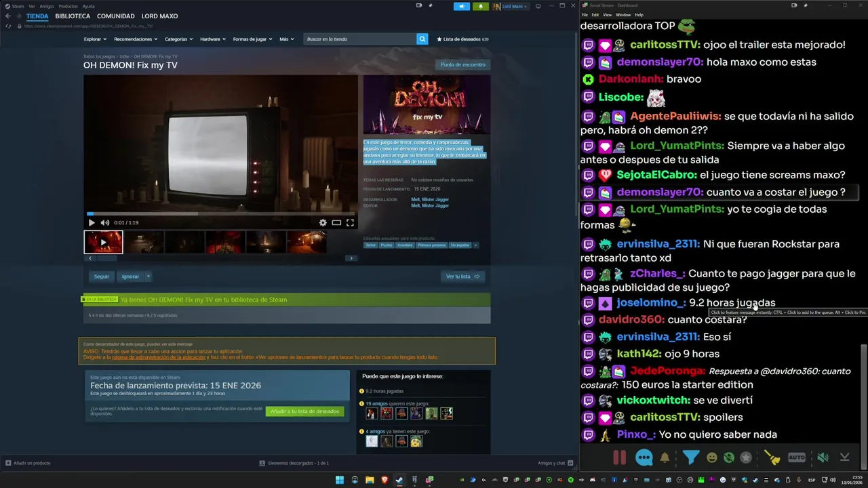Image resolution: width=868 pixels, height=488 pixels.
Task: Reload the Steam store page
Action: [x=8, y=26]
